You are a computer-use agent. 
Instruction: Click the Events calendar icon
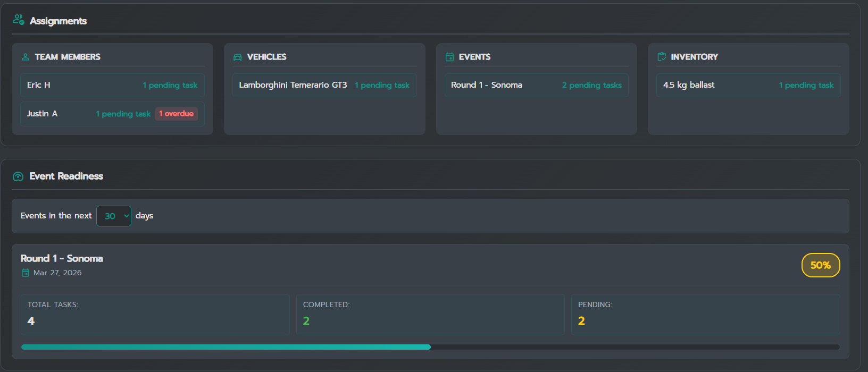point(449,57)
